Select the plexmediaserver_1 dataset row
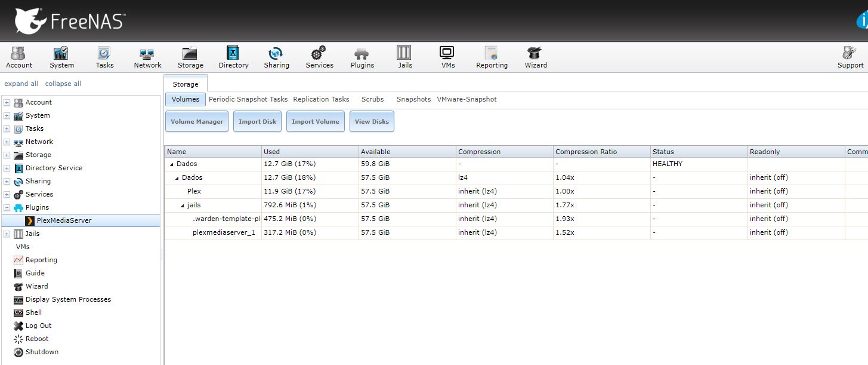This screenshot has width=868, height=365. [516, 232]
